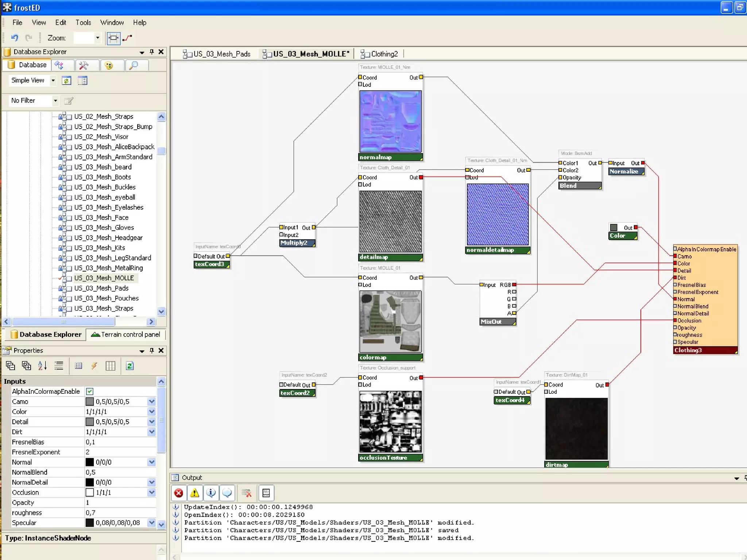The image size is (747, 560).
Task: Click the alphabetical sort icon in Properties
Action: (42, 366)
